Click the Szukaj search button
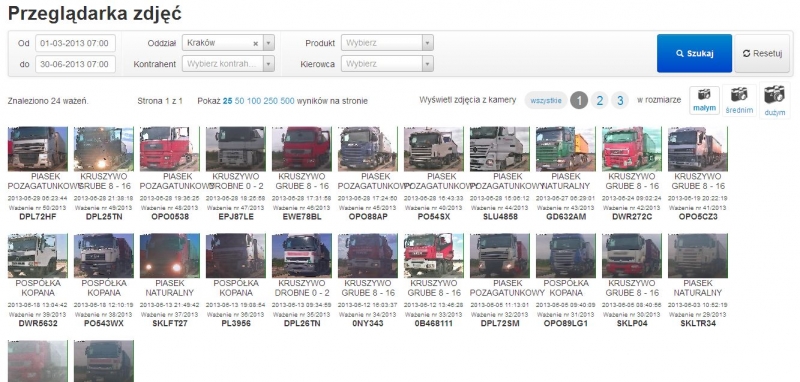The image size is (800, 382). 694,54
